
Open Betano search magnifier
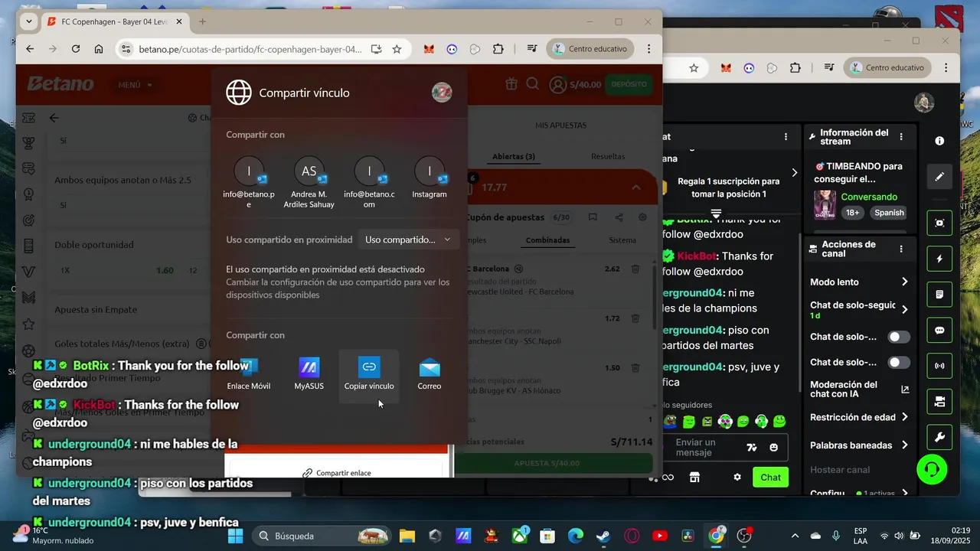(x=533, y=84)
